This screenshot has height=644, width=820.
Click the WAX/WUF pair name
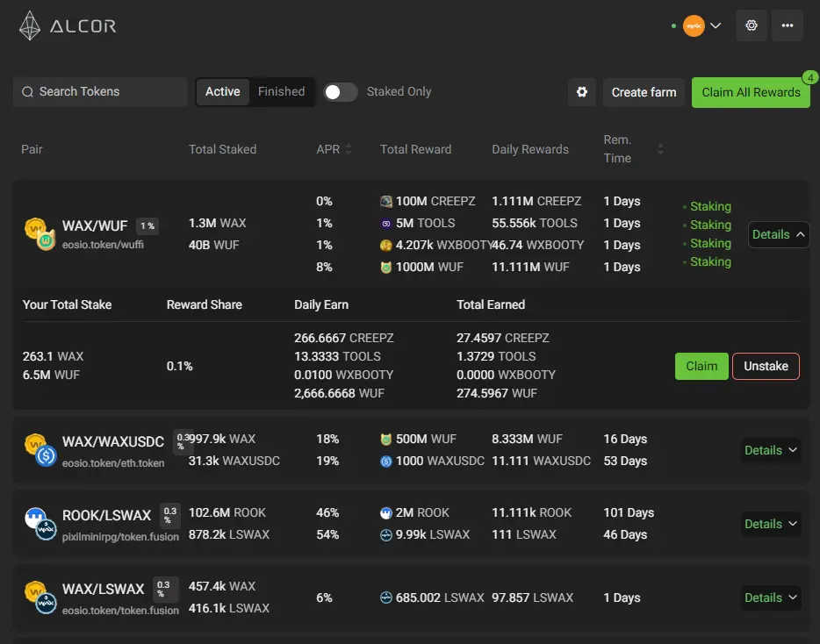95,225
